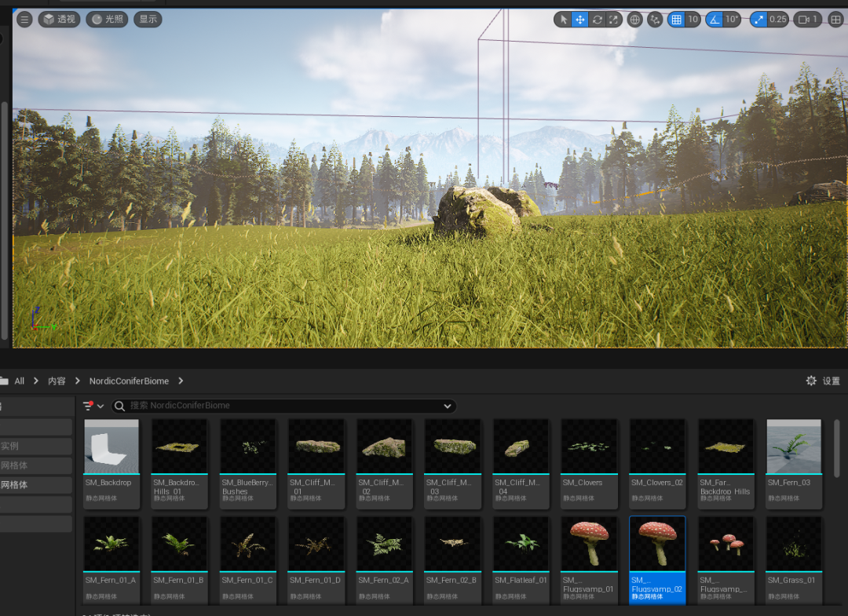Screen dimensions: 848x616
Task: Toggle scale snapping
Action: (x=759, y=20)
